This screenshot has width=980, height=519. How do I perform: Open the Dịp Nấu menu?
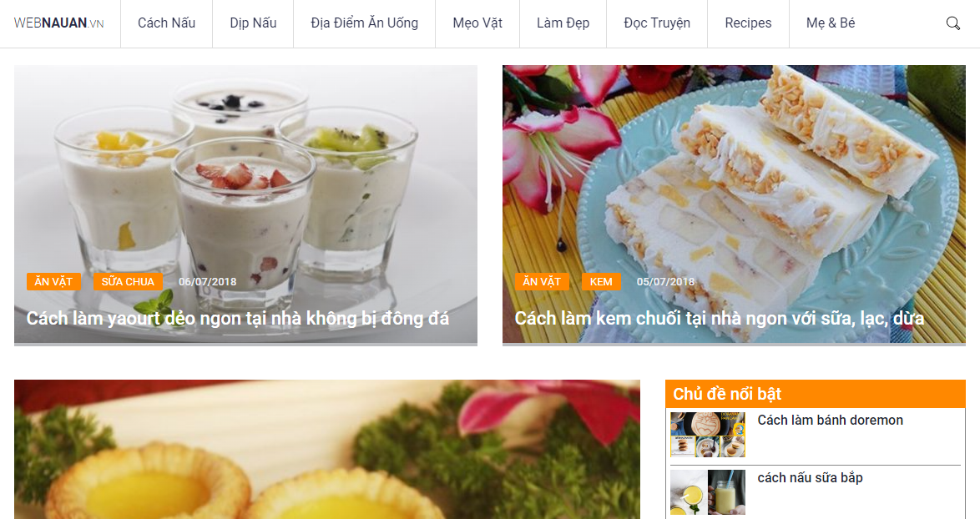tap(253, 23)
